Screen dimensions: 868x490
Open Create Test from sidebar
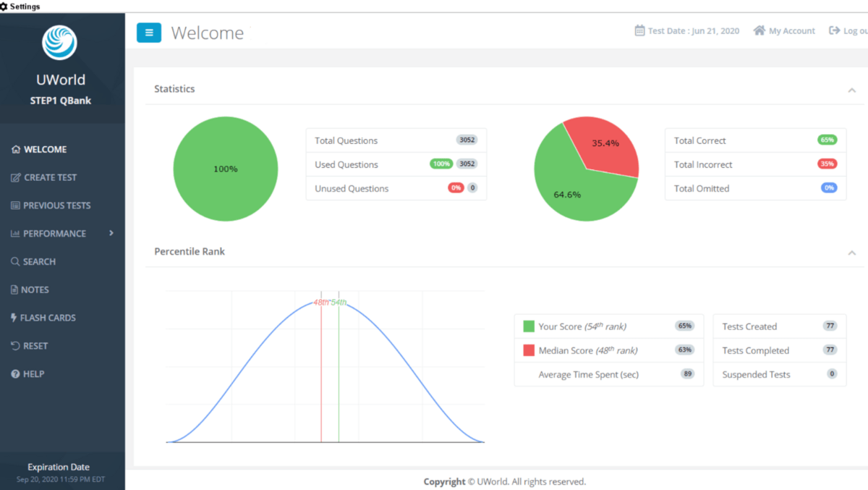point(43,177)
